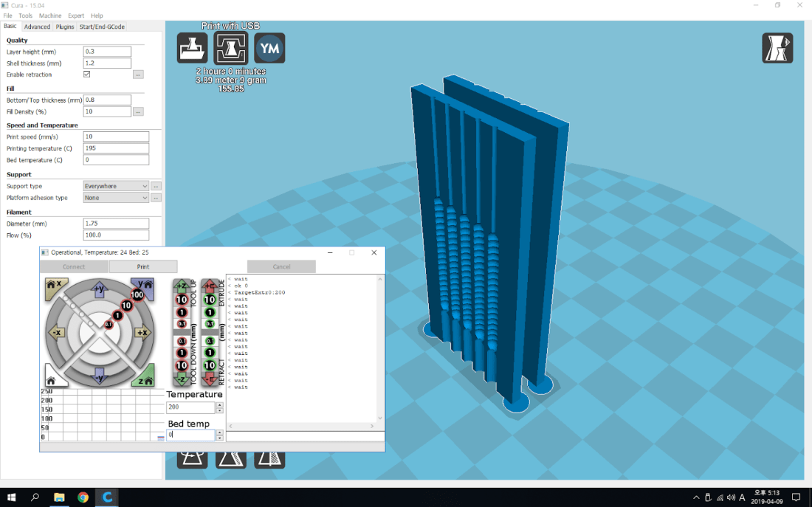The width and height of the screenshot is (812, 507).
Task: Switch to the Advanced tab
Action: pyautogui.click(x=37, y=27)
